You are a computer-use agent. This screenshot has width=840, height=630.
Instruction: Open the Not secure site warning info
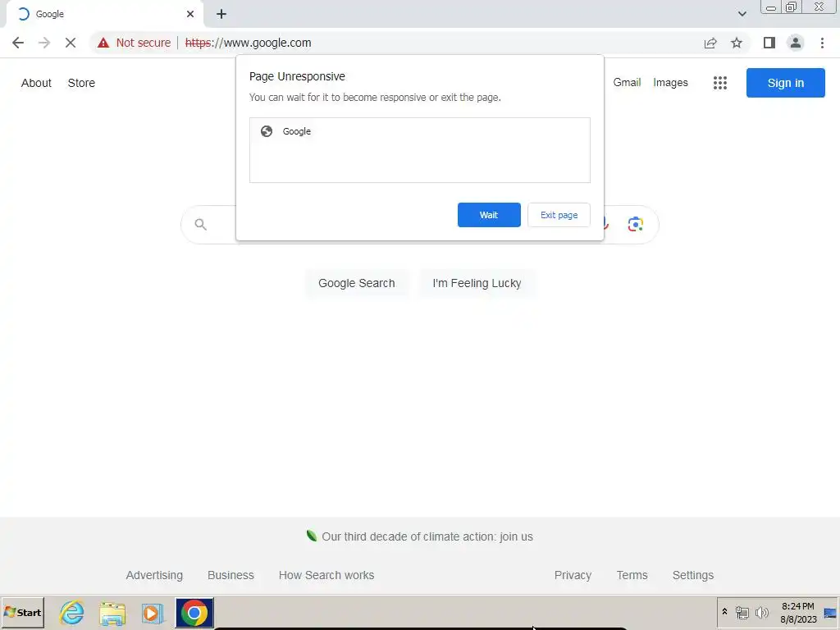coord(134,43)
